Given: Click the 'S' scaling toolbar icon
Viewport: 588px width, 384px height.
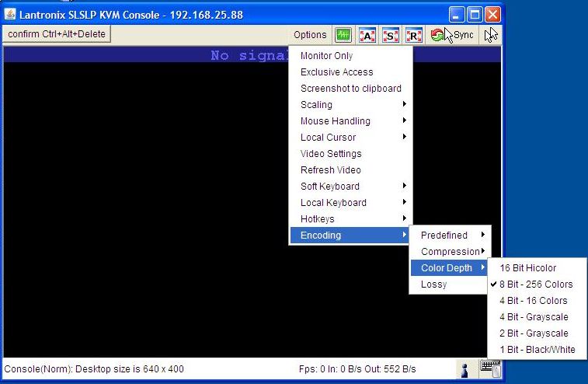Looking at the screenshot, I should click(x=390, y=35).
